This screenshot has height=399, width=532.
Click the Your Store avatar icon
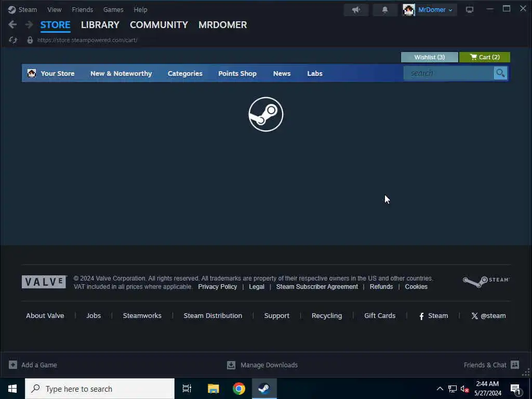point(32,73)
